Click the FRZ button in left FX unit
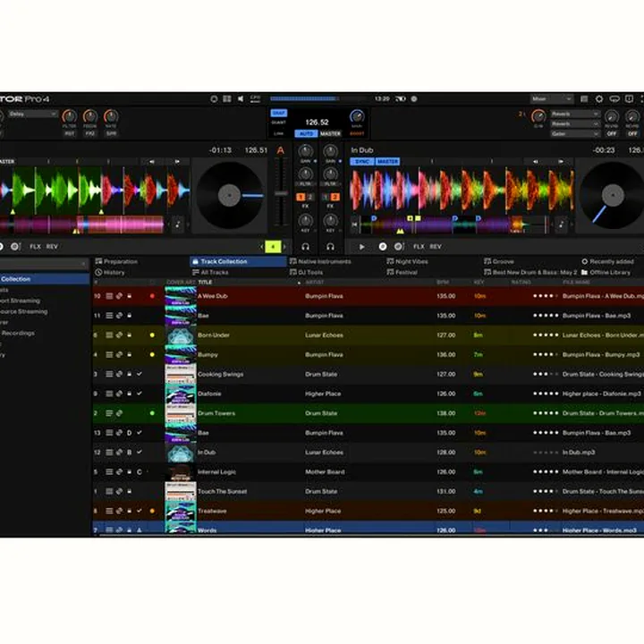 click(90, 133)
